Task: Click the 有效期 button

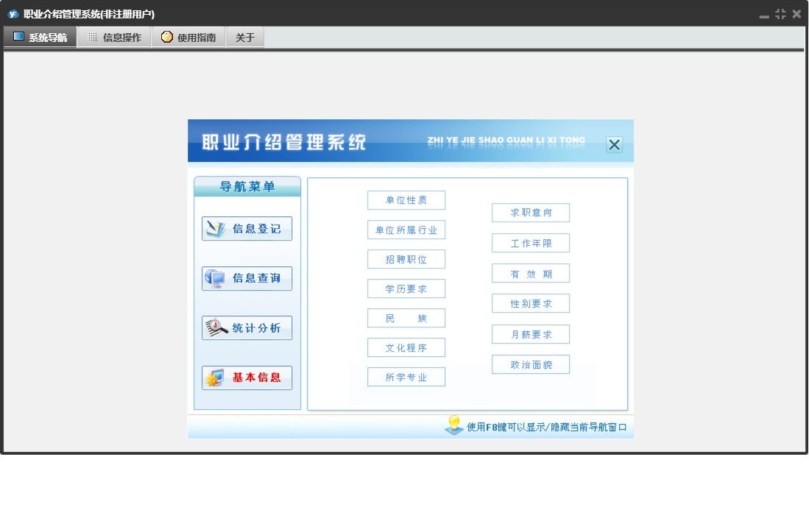Action: point(531,273)
